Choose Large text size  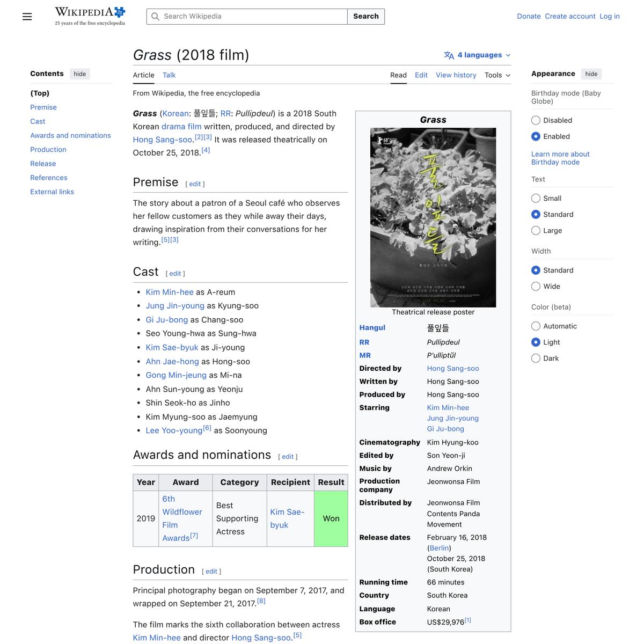(x=536, y=231)
